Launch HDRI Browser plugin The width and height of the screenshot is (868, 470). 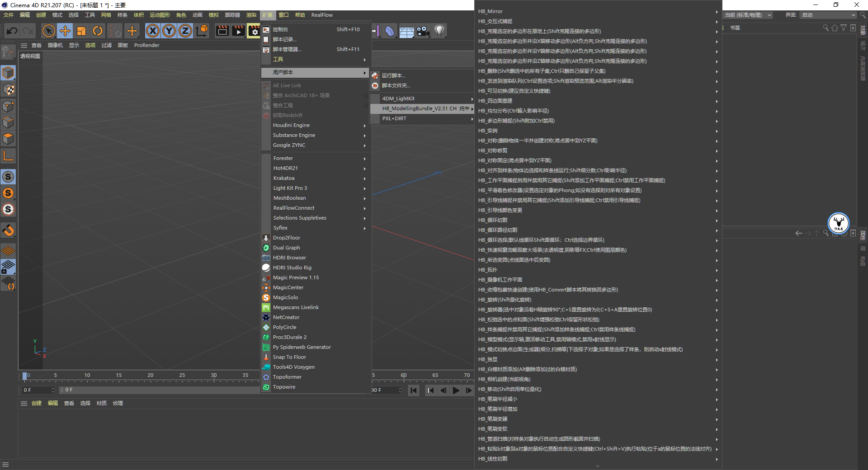pos(316,258)
